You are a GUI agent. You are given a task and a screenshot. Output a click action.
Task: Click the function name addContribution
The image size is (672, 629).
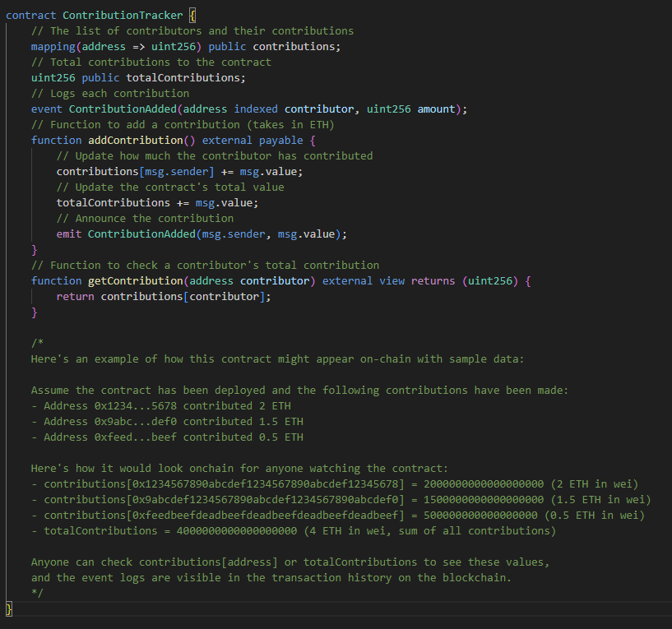(x=136, y=141)
